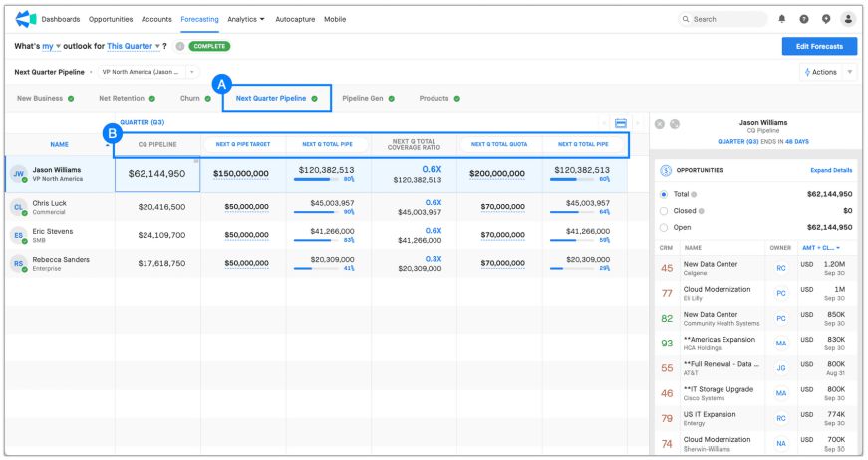Expand the detail panel using the arrows icon
This screenshot has width=868, height=460.
pos(675,124)
